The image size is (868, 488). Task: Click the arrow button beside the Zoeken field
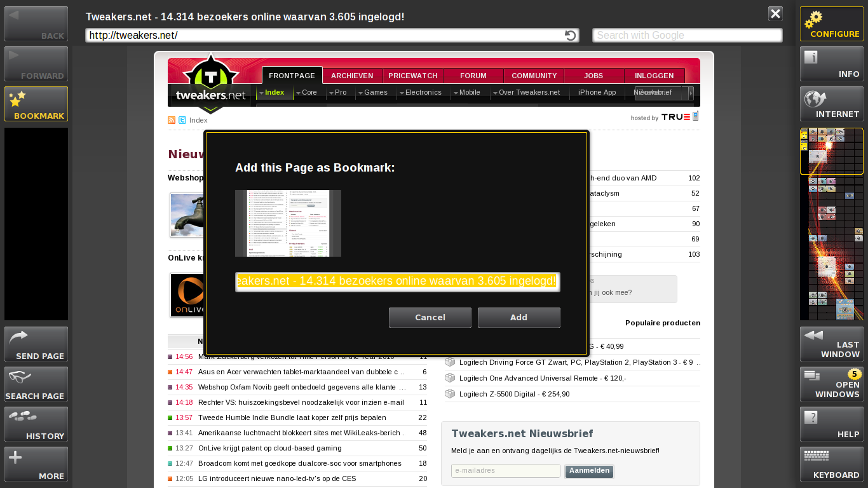pyautogui.click(x=691, y=93)
